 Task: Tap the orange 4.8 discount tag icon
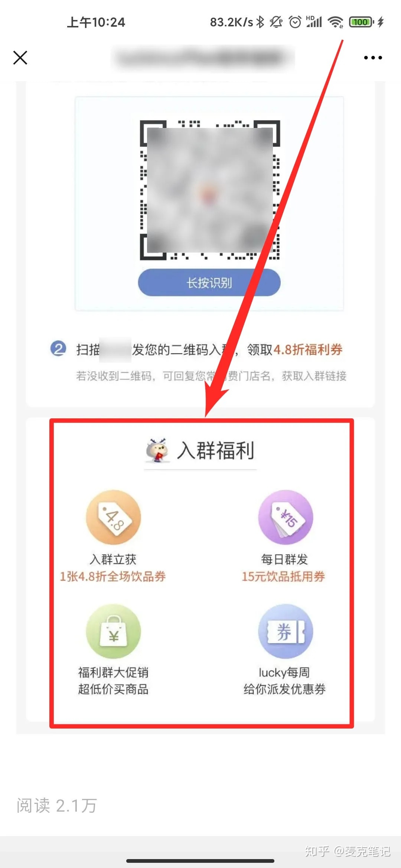114,517
